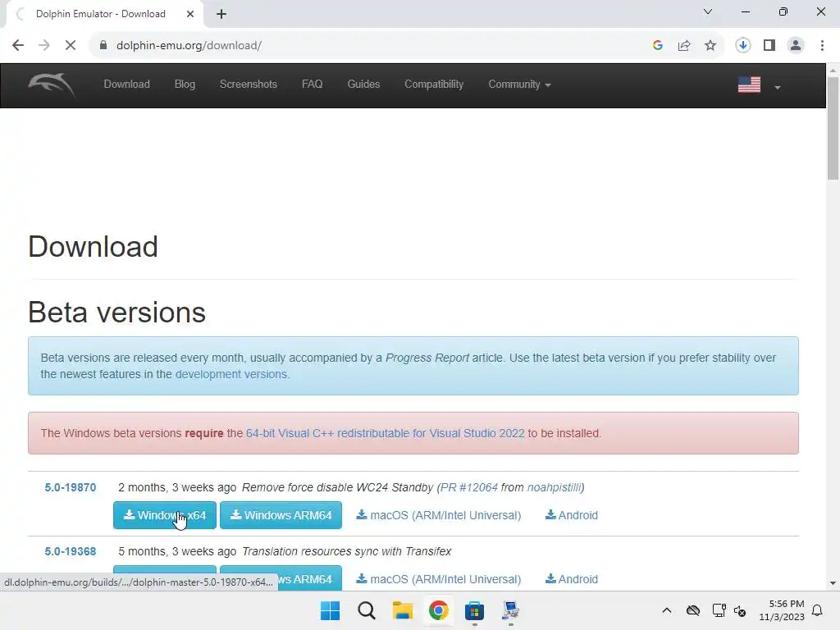Download 5.0-19368 Android build

point(572,579)
